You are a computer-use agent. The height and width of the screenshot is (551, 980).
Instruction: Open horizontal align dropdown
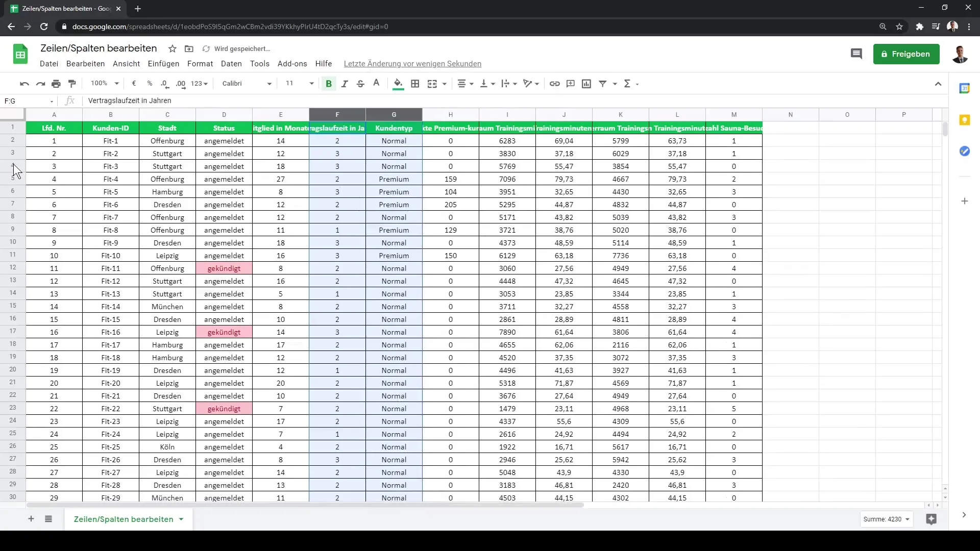465,84
